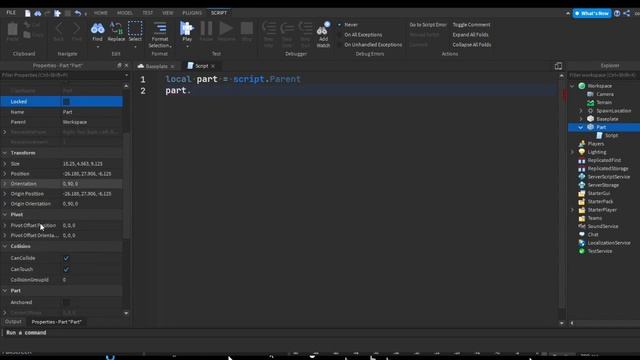Screen dimensions: 640x360
Task: Click the Find binoculars icon
Action: click(x=97, y=29)
